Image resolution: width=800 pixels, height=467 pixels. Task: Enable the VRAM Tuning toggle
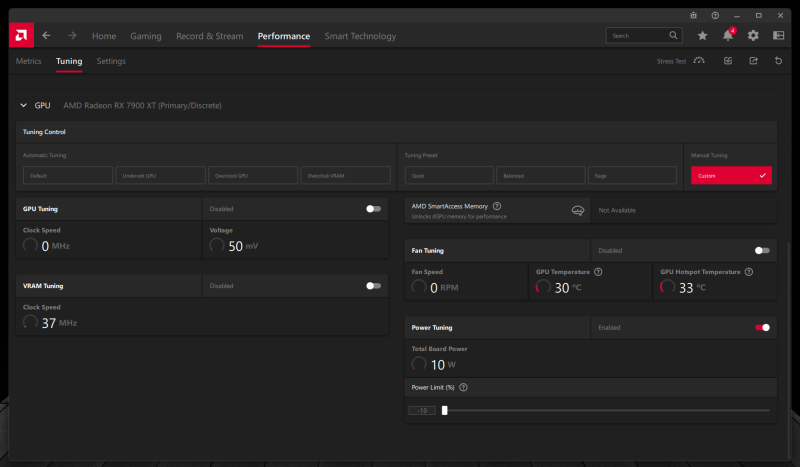[373, 286]
